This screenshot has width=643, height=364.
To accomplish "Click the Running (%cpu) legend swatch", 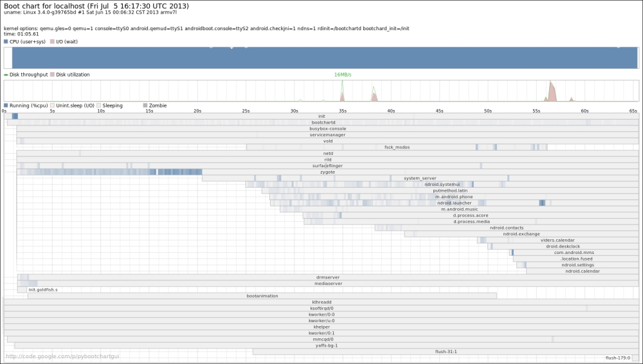I will pyautogui.click(x=6, y=105).
